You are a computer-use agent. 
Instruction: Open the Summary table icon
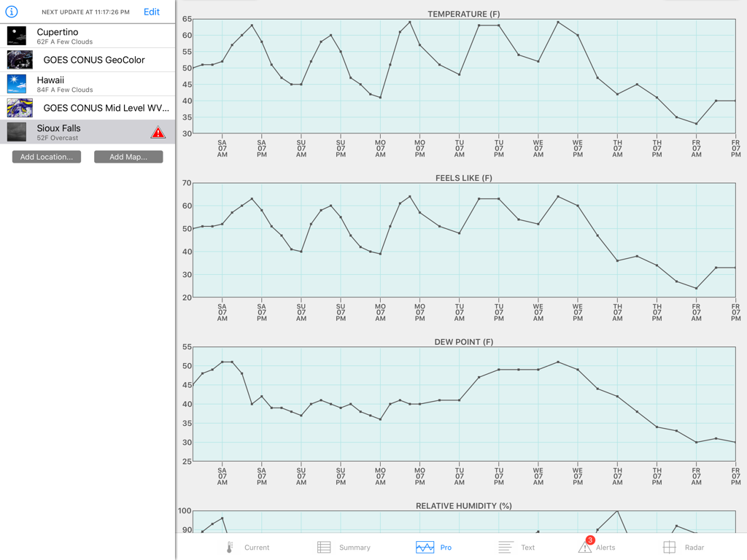tap(322, 547)
